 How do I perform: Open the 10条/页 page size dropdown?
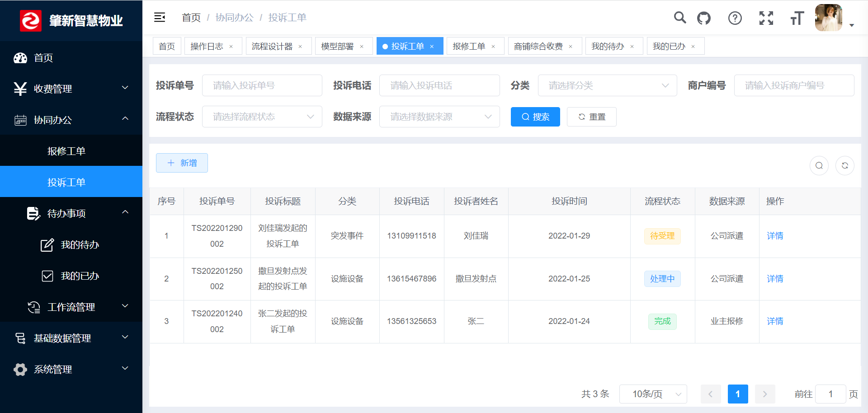653,394
